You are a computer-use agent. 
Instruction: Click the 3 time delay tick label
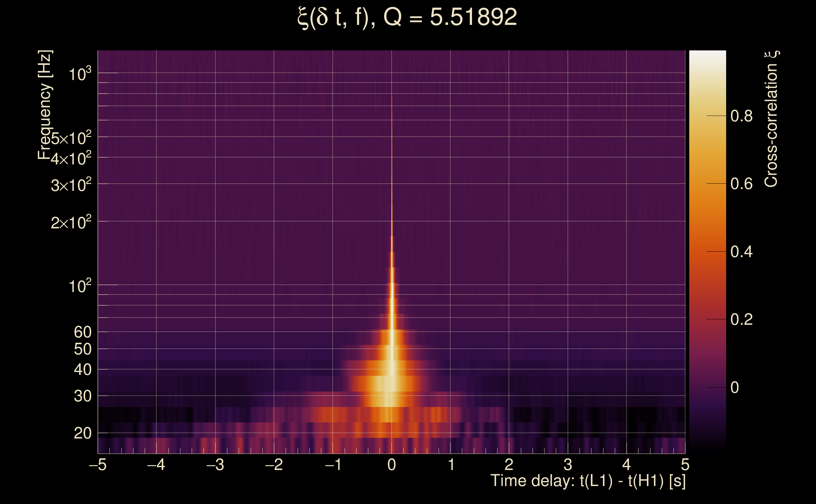point(568,465)
